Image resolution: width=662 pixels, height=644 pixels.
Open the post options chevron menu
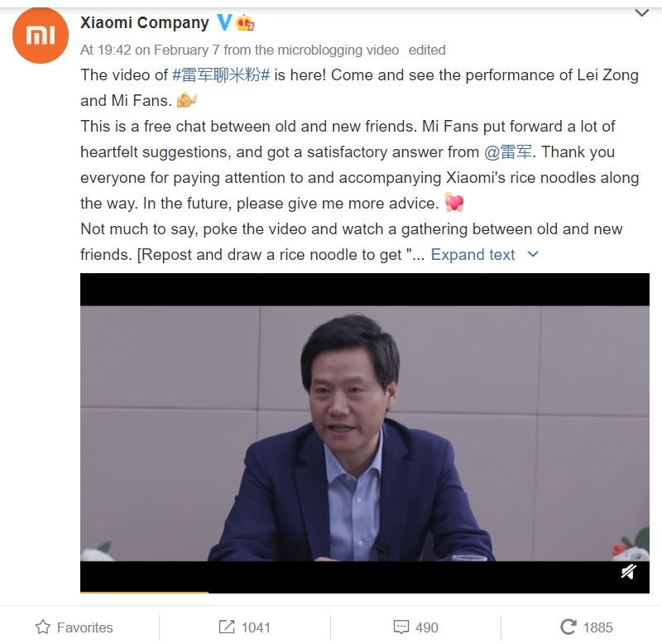(642, 13)
